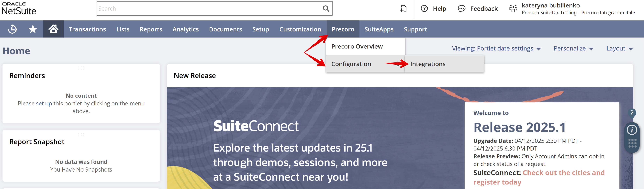This screenshot has width=644, height=189.
Task: Click the kateryna bubliienko user name
Action: coord(550,5)
